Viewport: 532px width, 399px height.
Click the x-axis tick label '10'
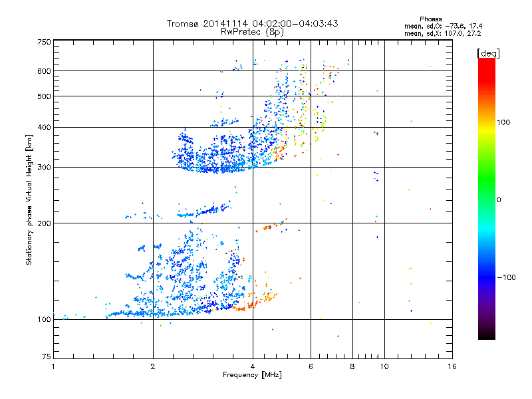(384, 366)
